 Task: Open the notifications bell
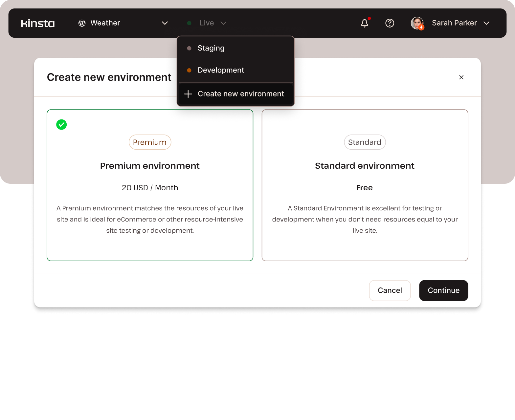(x=365, y=23)
